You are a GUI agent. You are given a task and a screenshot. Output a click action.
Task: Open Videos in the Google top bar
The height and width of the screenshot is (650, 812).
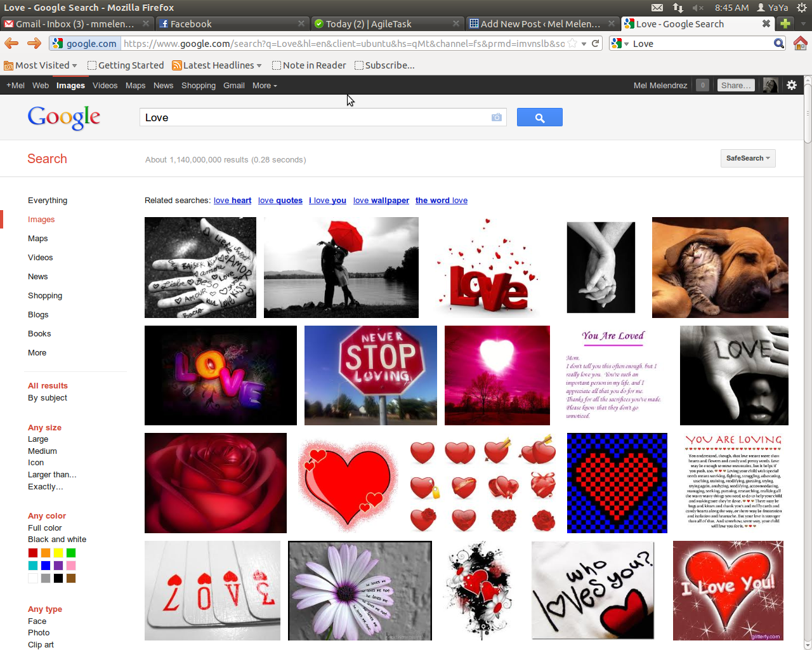tap(105, 85)
